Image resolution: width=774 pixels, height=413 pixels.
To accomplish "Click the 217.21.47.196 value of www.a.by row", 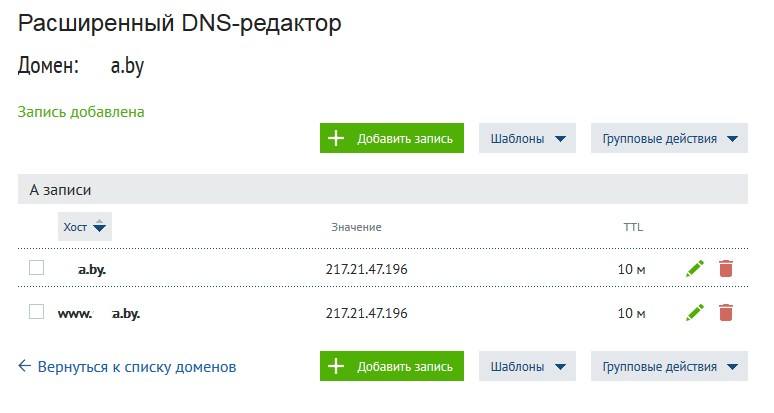I will pyautogui.click(x=366, y=313).
